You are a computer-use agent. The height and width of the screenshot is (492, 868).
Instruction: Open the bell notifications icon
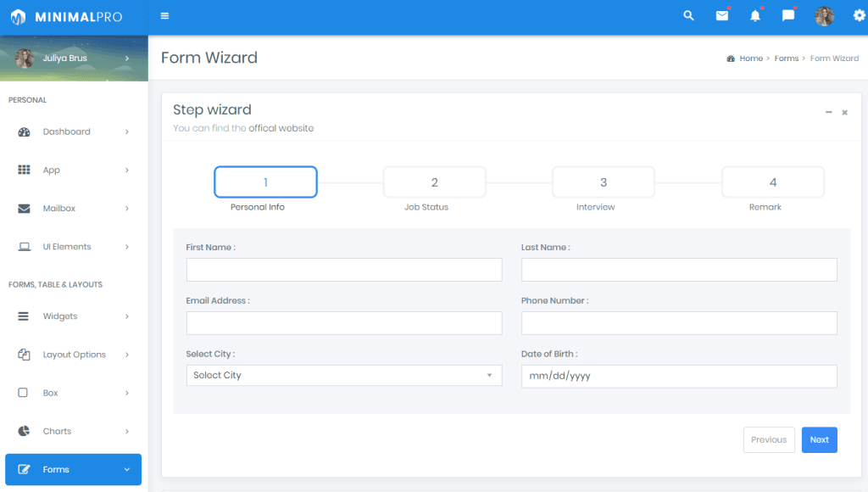[755, 15]
